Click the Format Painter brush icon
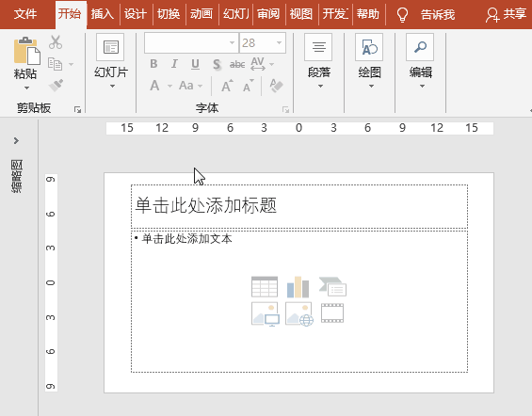Image resolution: width=532 pixels, height=416 pixels. pos(56,85)
